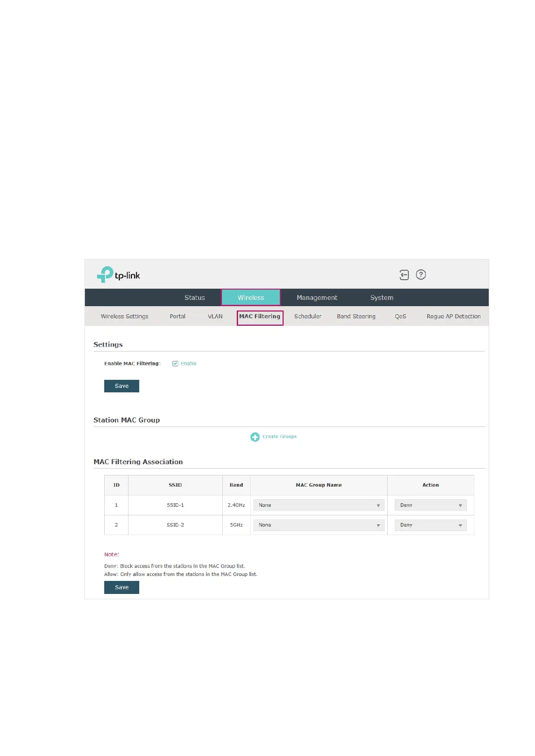Click Save under Settings section
Viewport: 535px width, 756px height.
(122, 386)
